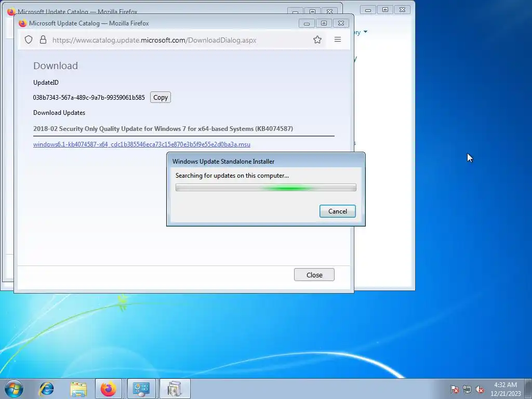Click the UpdateID value text 038b7343-567a...
532x399 pixels.
(89, 97)
